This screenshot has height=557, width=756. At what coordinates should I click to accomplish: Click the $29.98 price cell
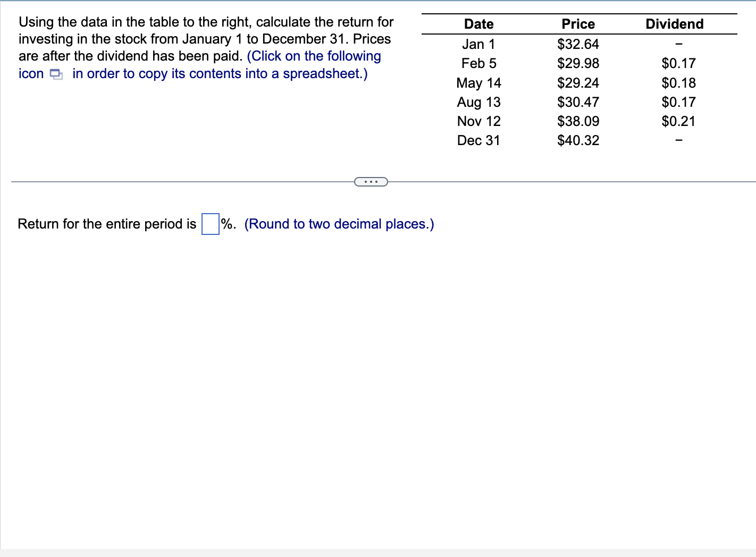coord(578,63)
